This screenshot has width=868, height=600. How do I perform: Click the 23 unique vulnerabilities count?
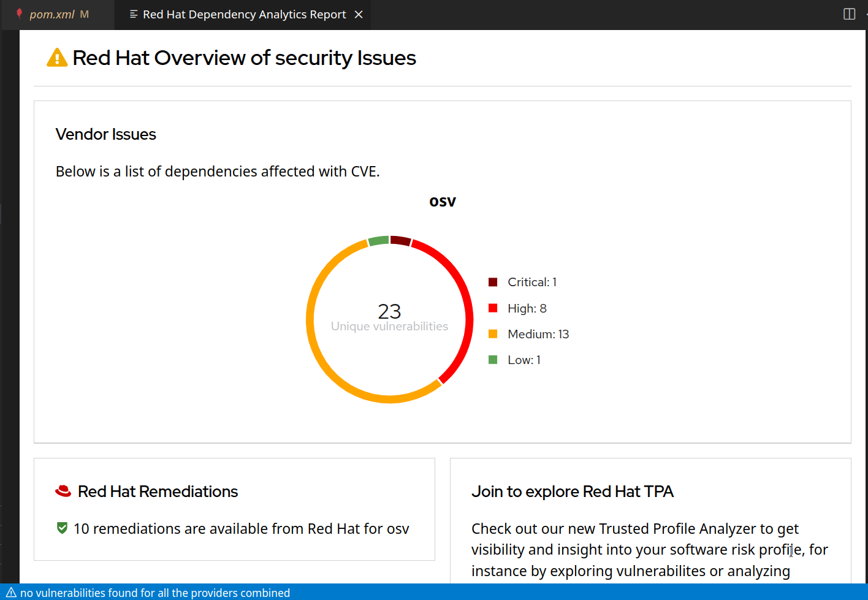[x=389, y=312]
